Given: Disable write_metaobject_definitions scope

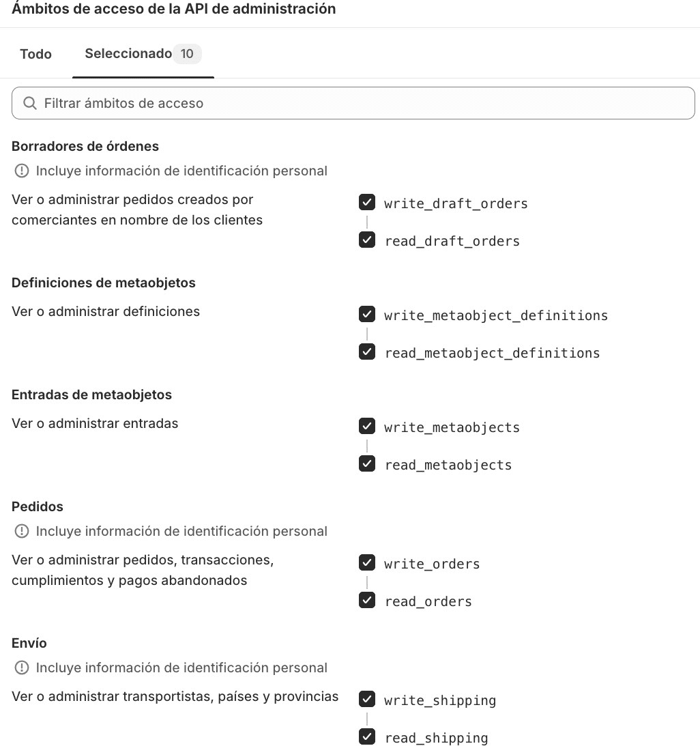Looking at the screenshot, I should coord(367,314).
